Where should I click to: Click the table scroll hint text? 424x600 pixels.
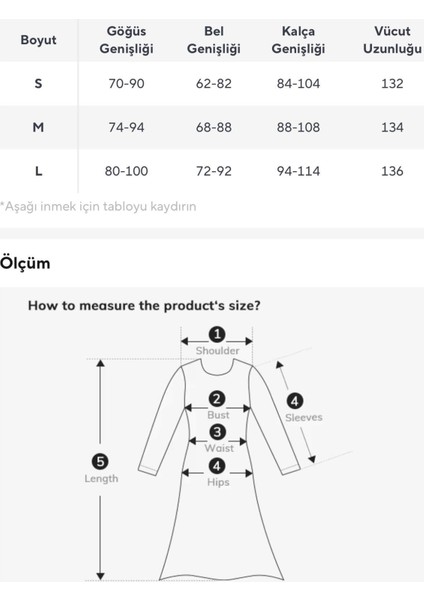point(98,207)
